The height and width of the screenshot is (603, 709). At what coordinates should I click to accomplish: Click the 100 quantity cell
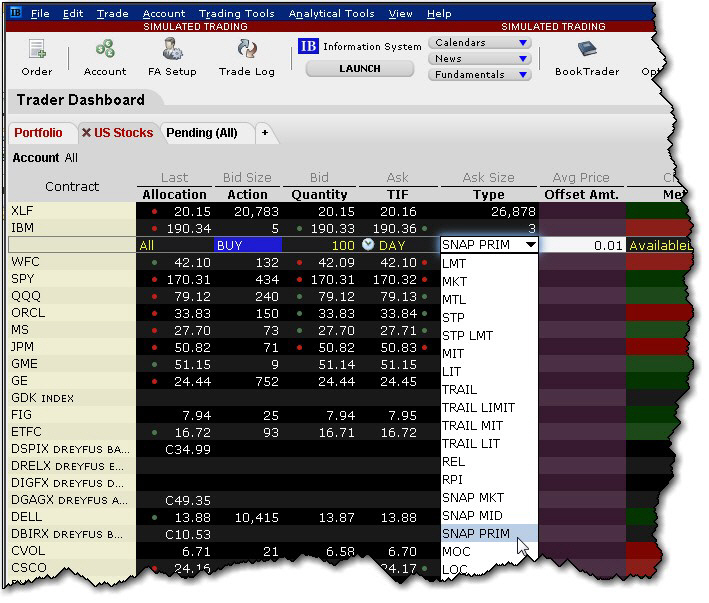320,245
